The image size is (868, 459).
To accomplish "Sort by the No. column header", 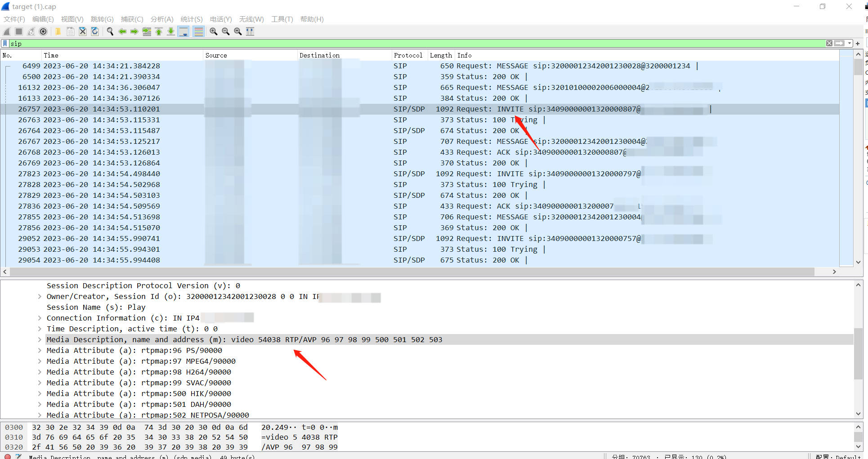I will [x=21, y=55].
